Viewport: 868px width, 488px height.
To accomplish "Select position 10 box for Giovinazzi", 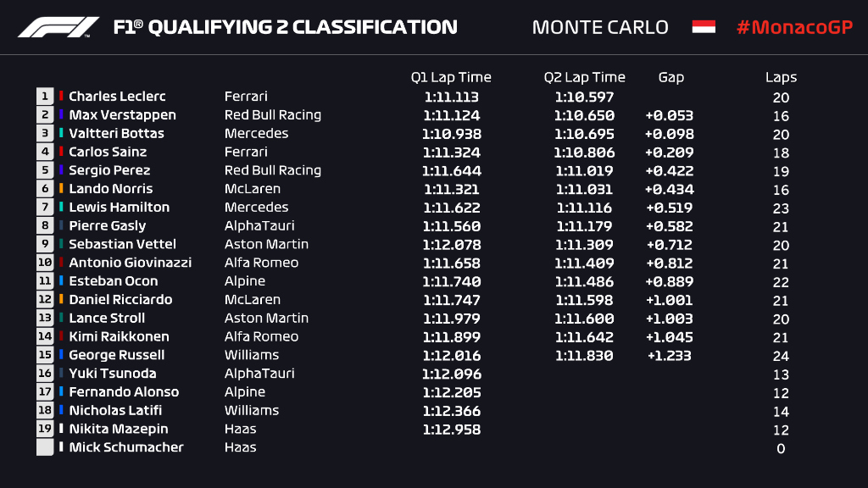I will (45, 263).
